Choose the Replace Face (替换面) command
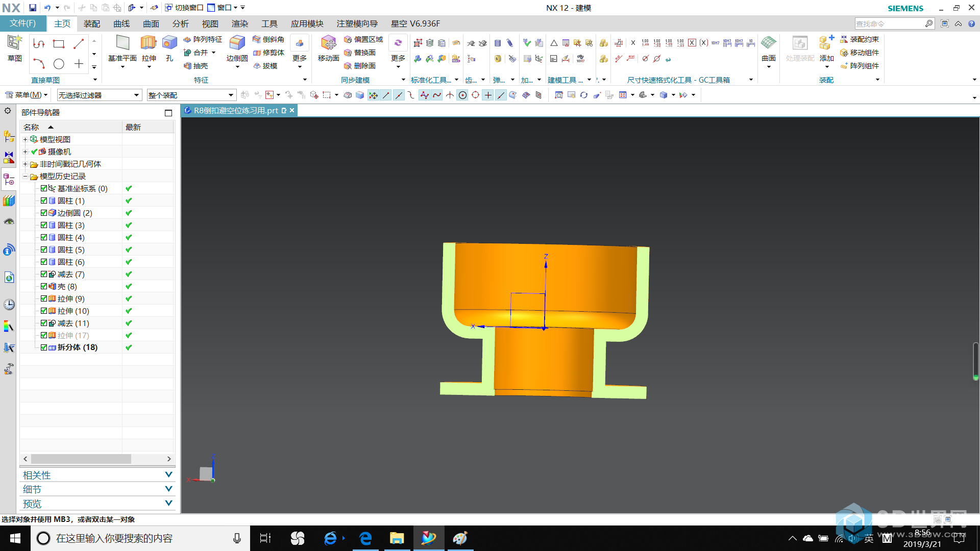The width and height of the screenshot is (980, 551). click(x=360, y=53)
